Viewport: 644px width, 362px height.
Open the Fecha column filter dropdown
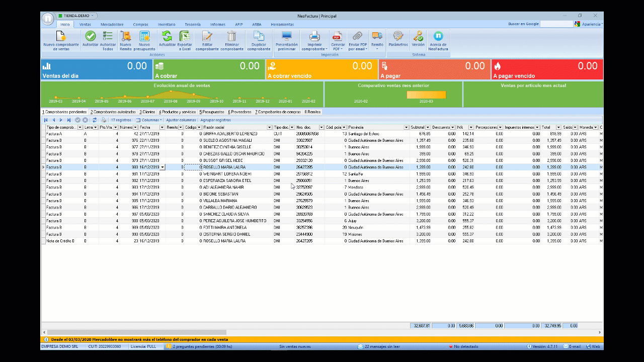coord(162,128)
